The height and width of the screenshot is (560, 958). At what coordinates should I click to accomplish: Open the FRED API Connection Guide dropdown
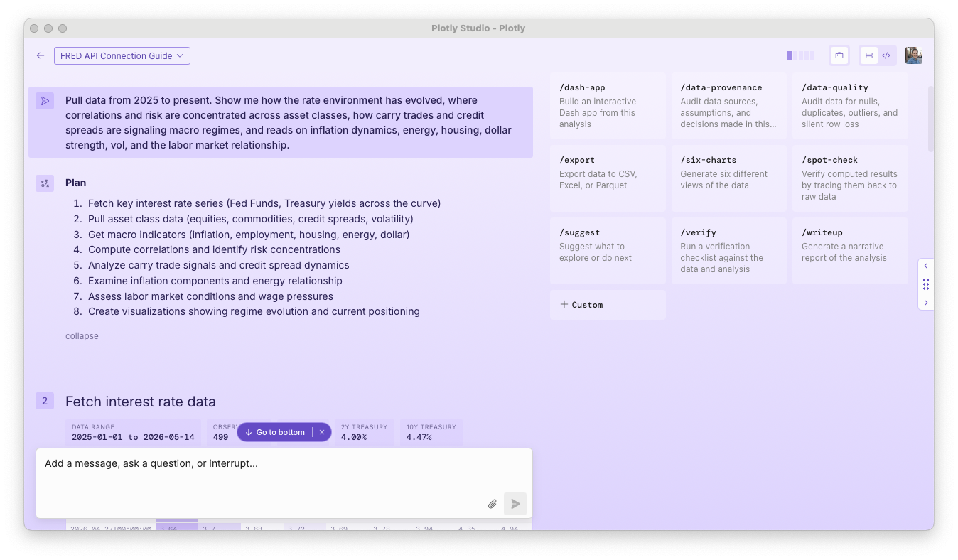point(122,55)
